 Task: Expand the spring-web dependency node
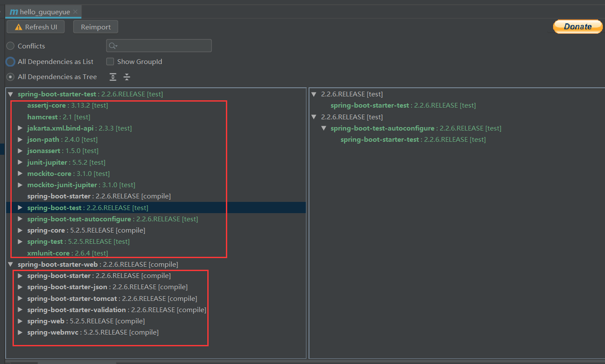[x=19, y=321]
